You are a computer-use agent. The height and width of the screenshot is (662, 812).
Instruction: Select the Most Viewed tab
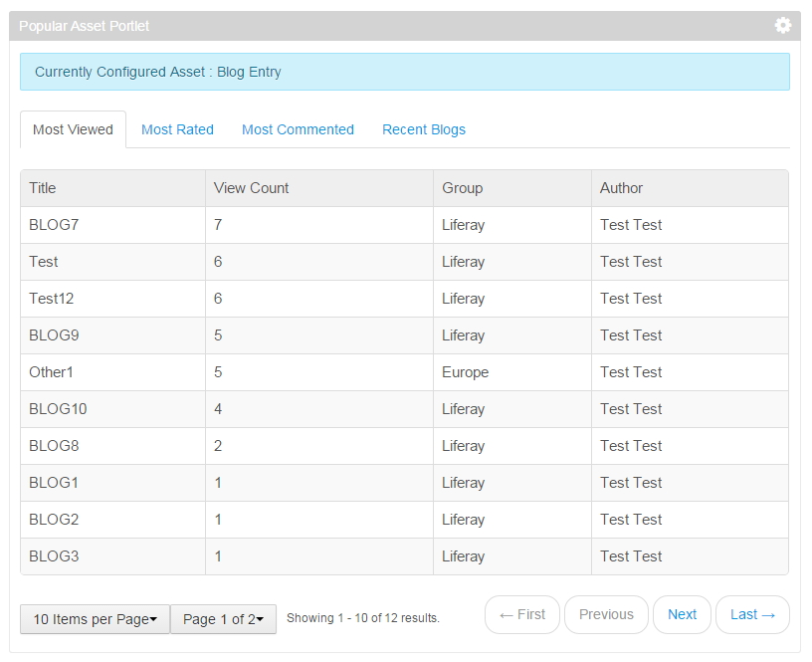click(x=73, y=129)
